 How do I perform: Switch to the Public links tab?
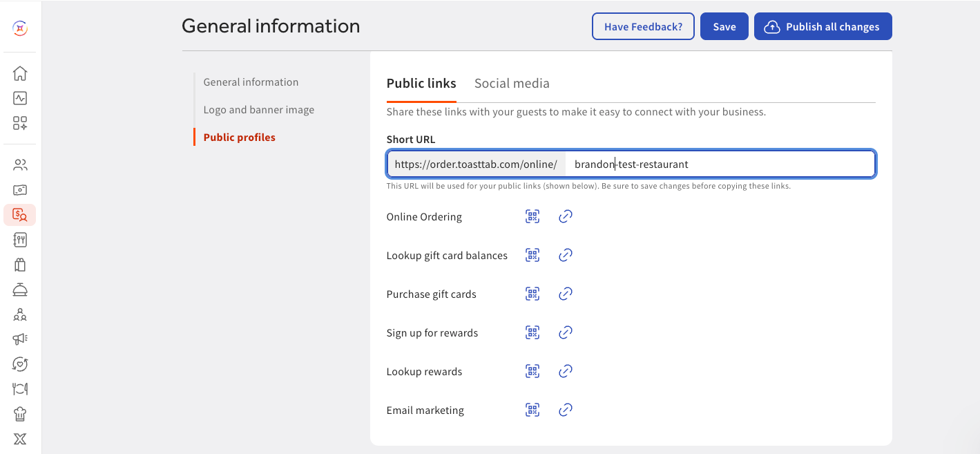coord(421,84)
